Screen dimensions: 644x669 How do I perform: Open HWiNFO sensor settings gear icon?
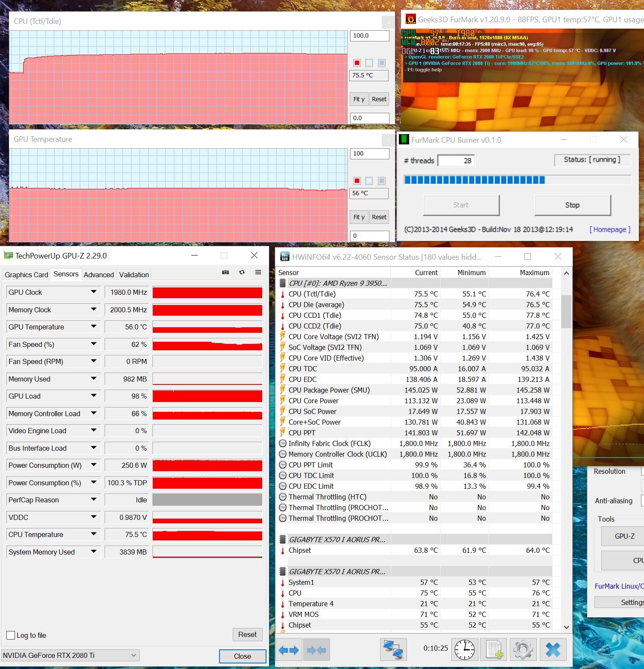tap(523, 650)
